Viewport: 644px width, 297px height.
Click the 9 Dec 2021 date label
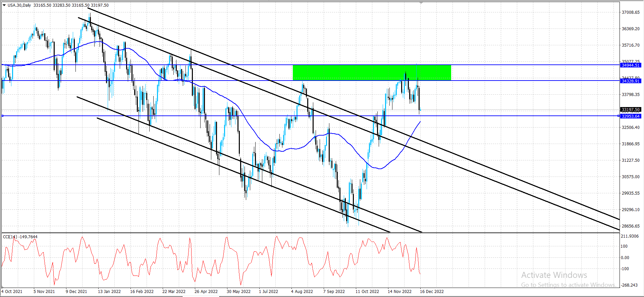[x=76, y=291]
